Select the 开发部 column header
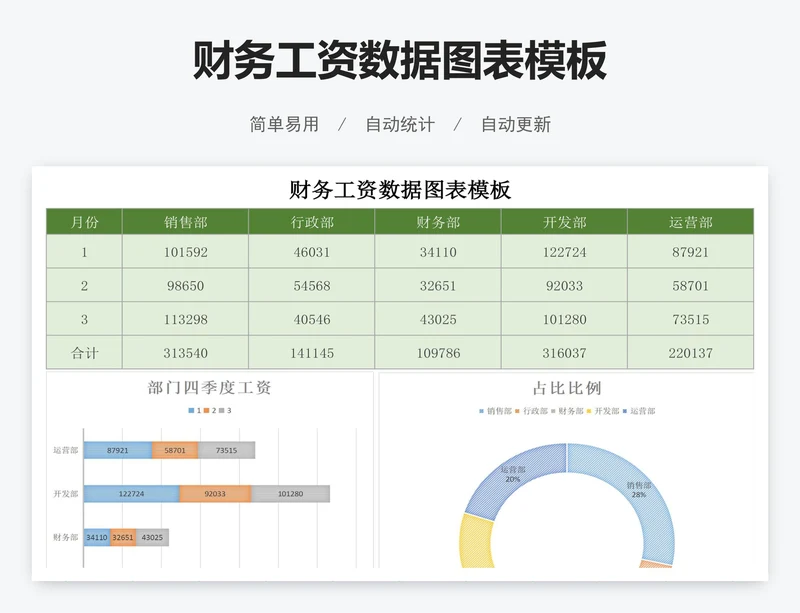The width and height of the screenshot is (800, 613). pos(564,222)
